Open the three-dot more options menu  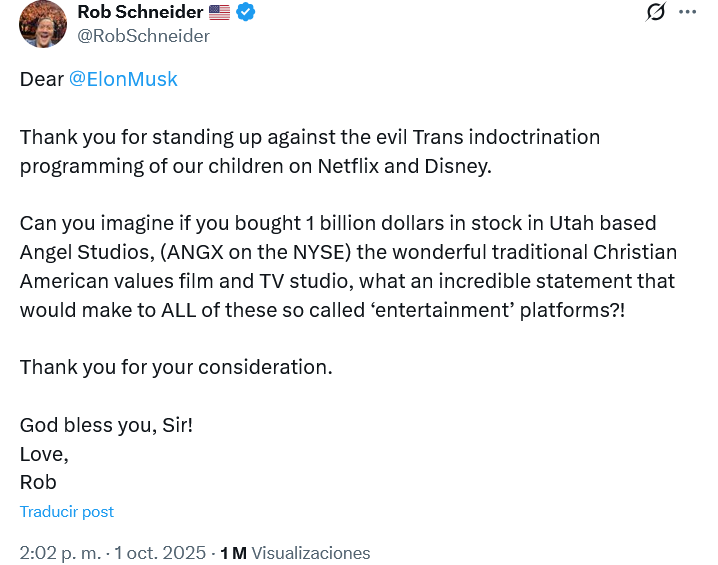(687, 12)
